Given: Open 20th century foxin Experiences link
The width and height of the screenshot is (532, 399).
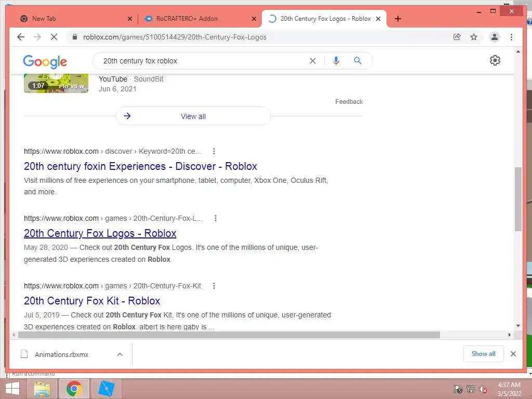Looking at the screenshot, I should pyautogui.click(x=140, y=166).
